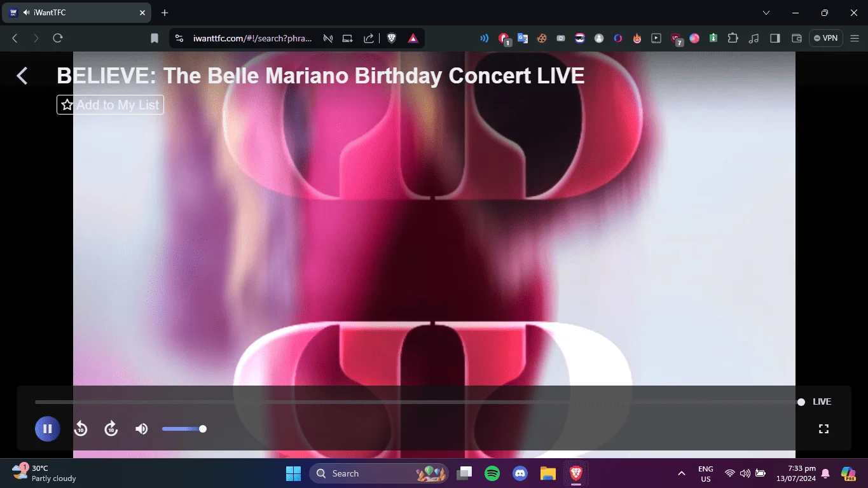868x488 pixels.
Task: Click the video progress seek bar
Action: 418,402
